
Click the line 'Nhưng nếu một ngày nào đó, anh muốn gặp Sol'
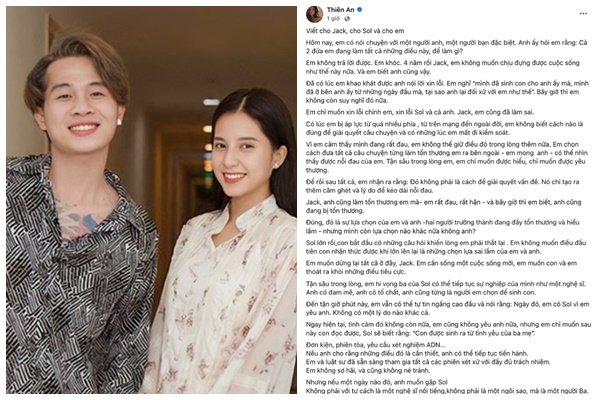[x=377, y=382]
